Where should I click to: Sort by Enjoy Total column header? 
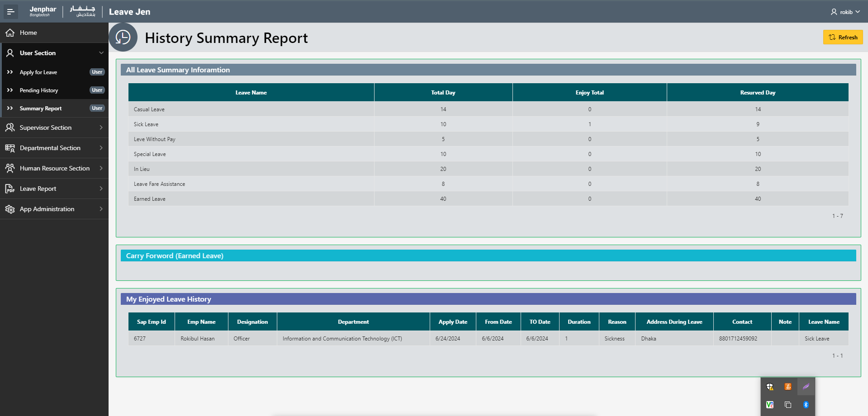(590, 93)
